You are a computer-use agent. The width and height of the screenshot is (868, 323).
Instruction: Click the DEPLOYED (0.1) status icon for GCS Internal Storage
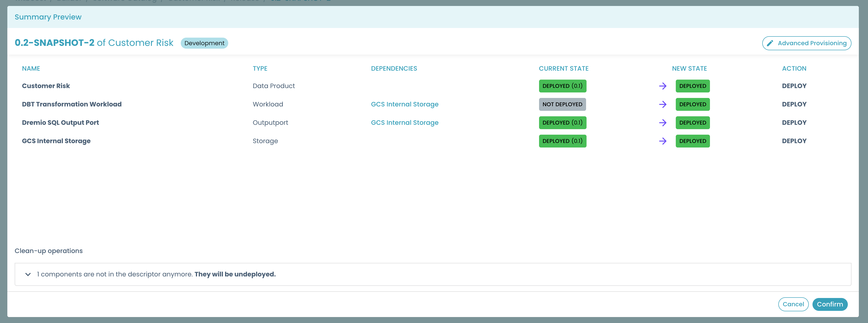[562, 141]
